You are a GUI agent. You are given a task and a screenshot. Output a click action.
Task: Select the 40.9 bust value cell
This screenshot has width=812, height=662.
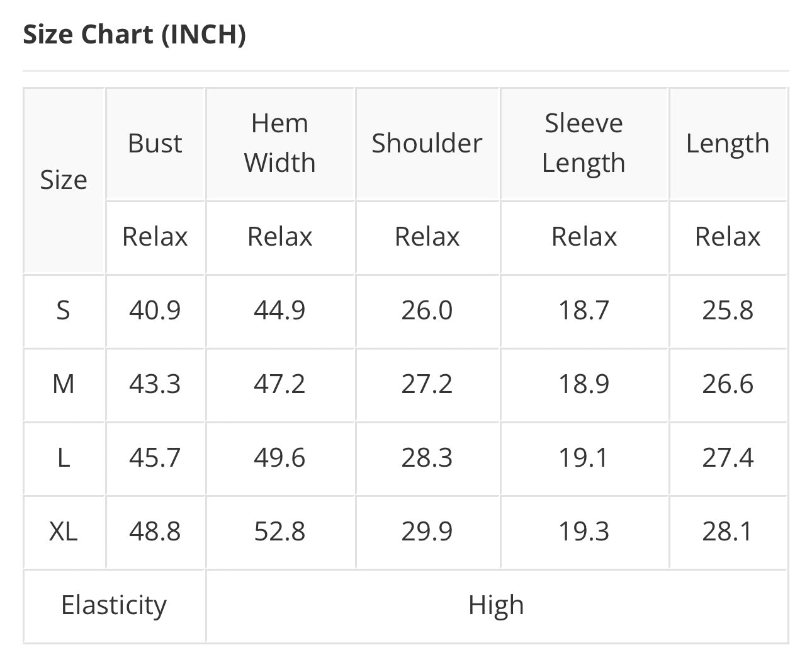point(155,311)
